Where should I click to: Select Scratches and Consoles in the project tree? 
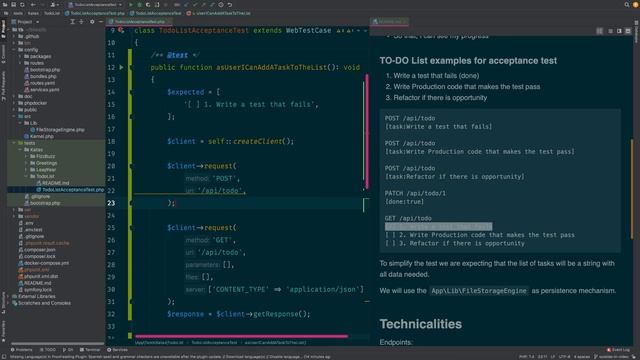(41, 303)
